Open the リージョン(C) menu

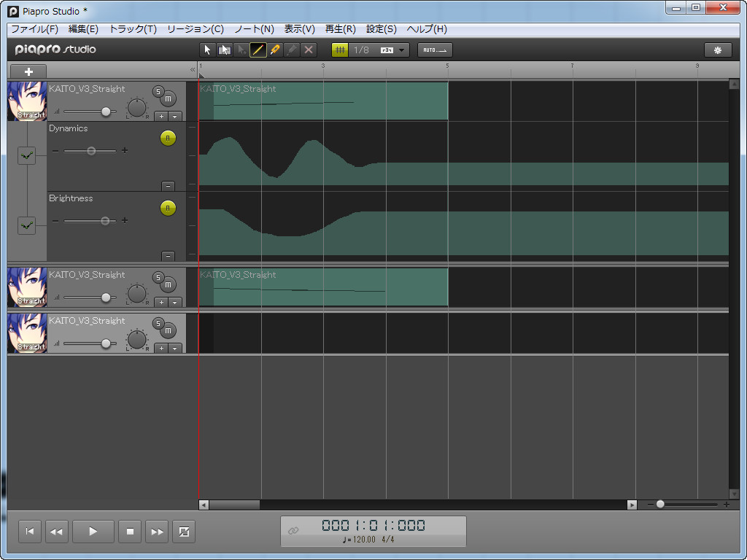click(x=196, y=29)
